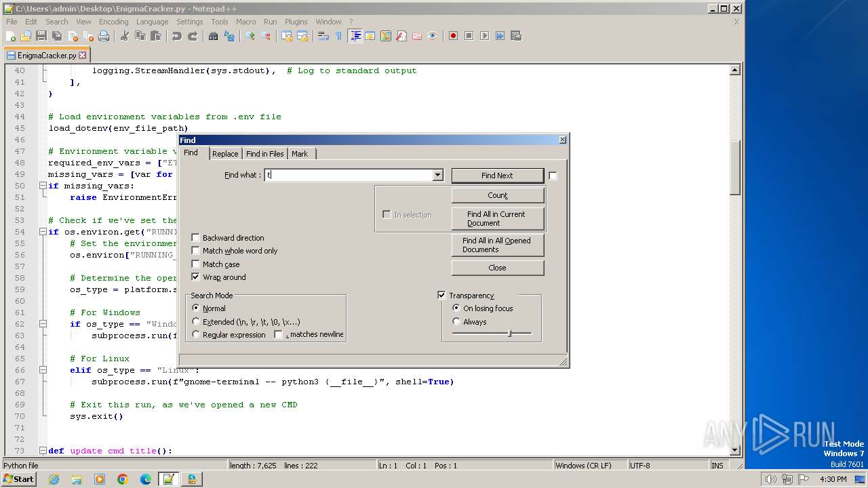Collapse fold at line 62
868x488 pixels.
[x=43, y=324]
